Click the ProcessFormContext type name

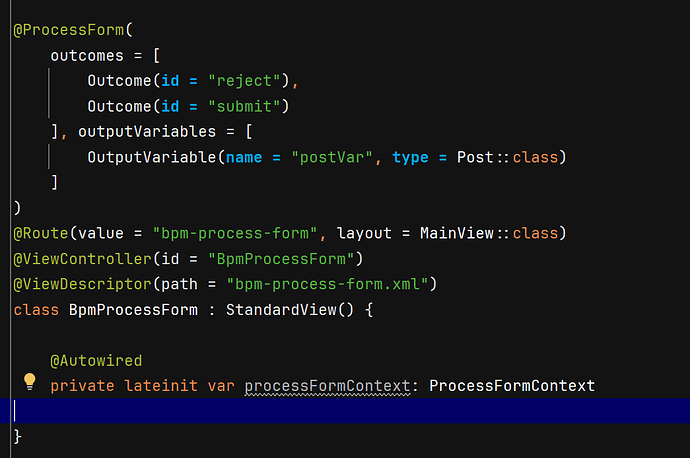[512, 386]
